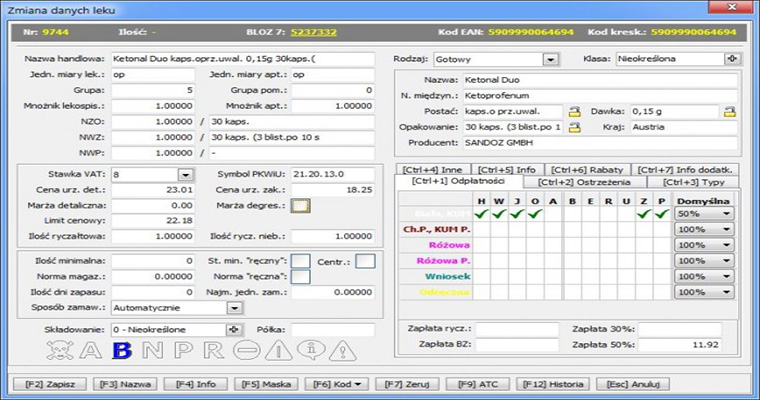Screen dimensions: 760x400
Task: Click the speech bubble info icon
Action: click(x=310, y=350)
